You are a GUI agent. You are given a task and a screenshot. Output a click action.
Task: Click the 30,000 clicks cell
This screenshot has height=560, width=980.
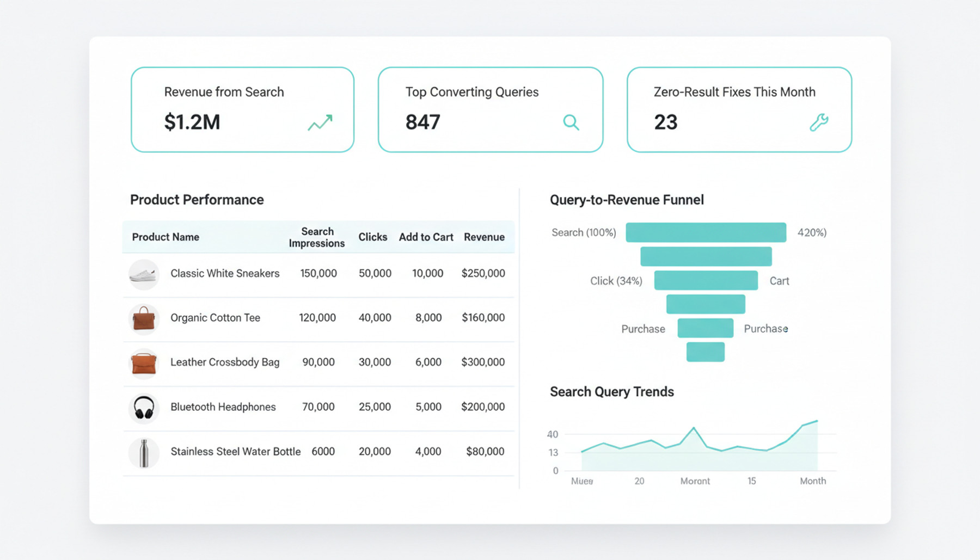point(375,362)
